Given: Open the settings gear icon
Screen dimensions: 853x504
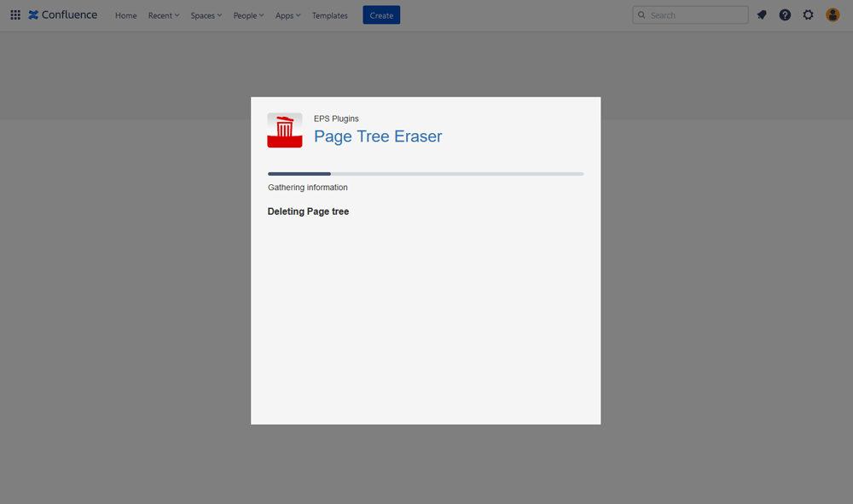Looking at the screenshot, I should tap(808, 15).
